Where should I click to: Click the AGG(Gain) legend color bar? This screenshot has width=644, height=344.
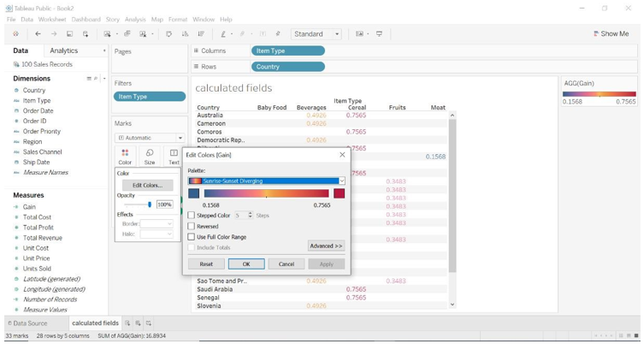[x=600, y=94]
